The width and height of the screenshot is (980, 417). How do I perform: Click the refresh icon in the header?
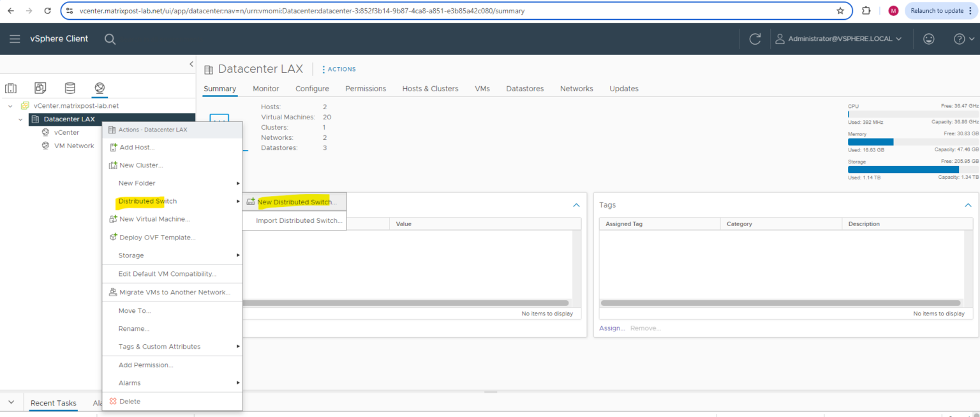point(755,39)
